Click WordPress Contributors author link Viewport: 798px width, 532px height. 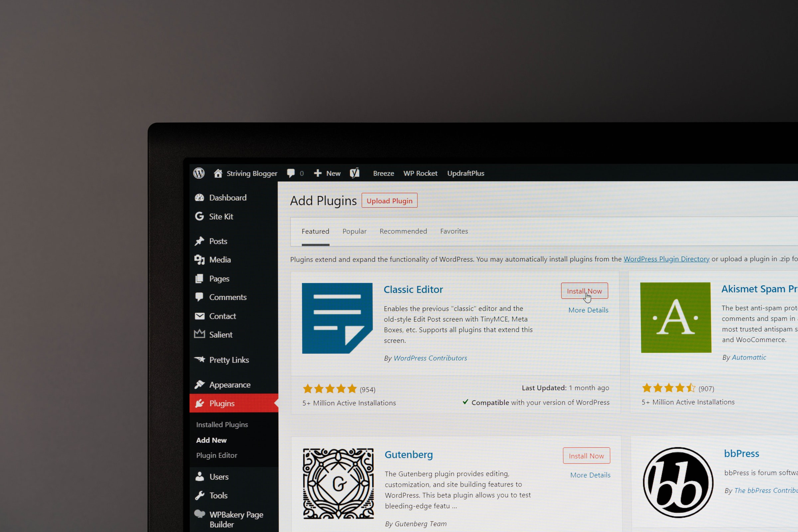pos(430,357)
